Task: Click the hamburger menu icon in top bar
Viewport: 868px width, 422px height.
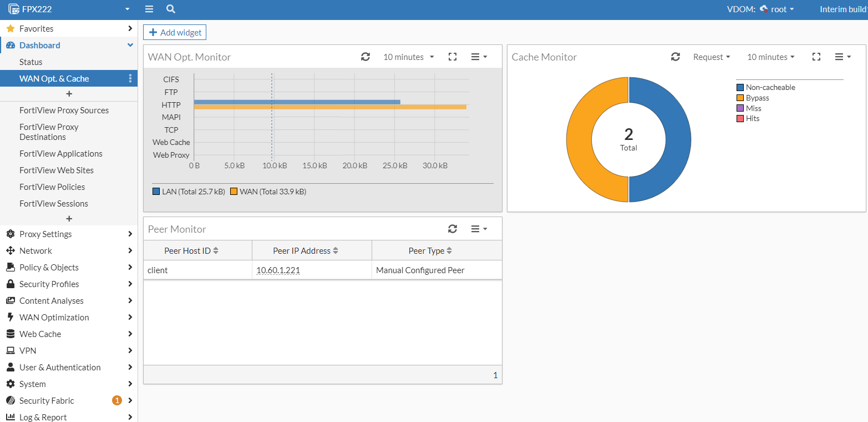Action: (149, 9)
